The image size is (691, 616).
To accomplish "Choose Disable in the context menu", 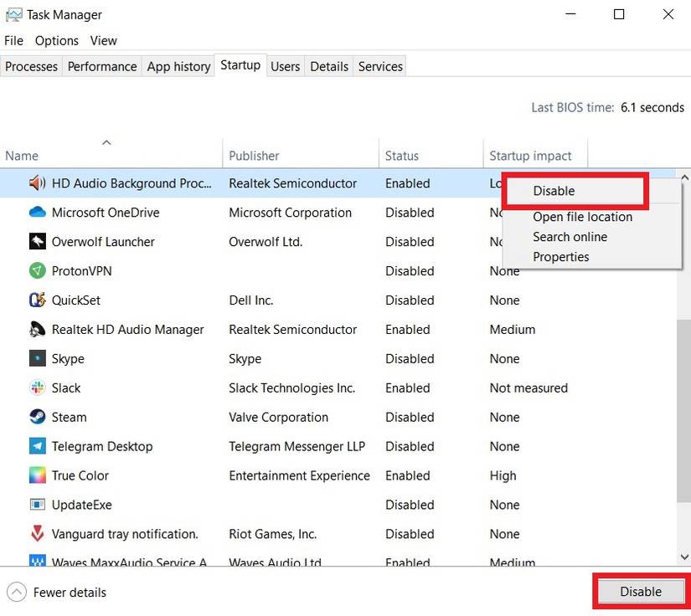I will (554, 191).
